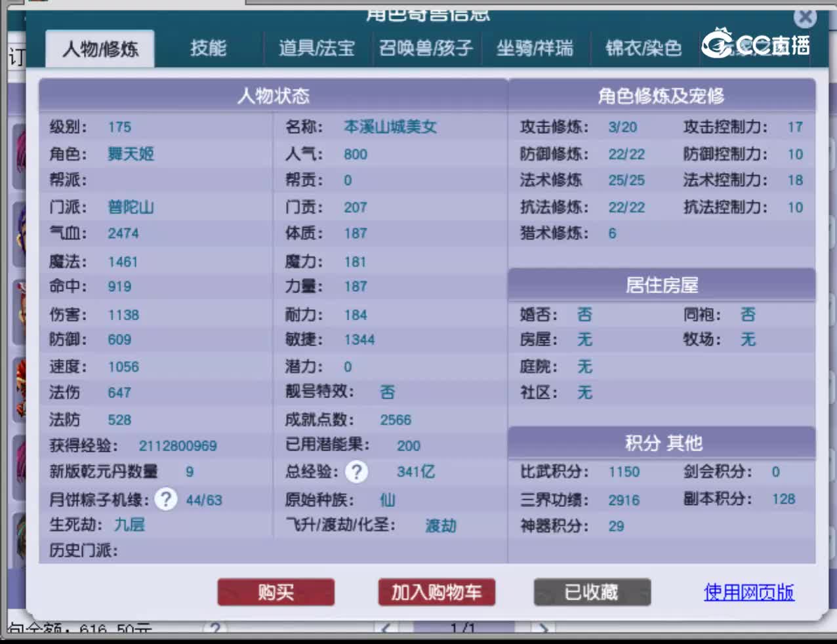Open 使用网页版 link
Image resolution: width=837 pixels, height=644 pixels.
point(748,592)
